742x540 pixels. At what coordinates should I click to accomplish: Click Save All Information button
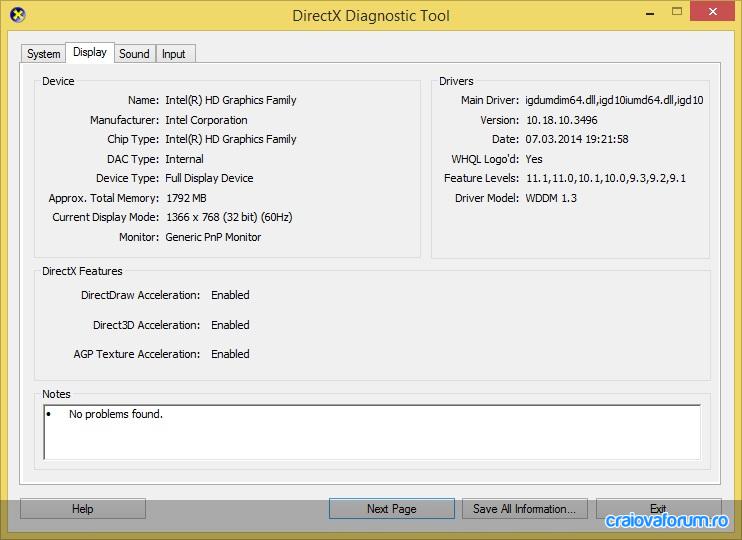pyautogui.click(x=525, y=509)
